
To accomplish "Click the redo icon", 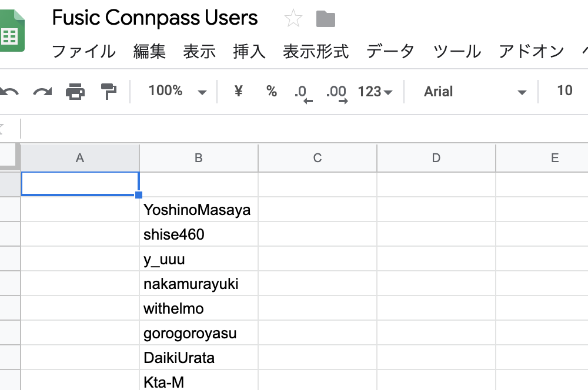I will click(x=42, y=91).
